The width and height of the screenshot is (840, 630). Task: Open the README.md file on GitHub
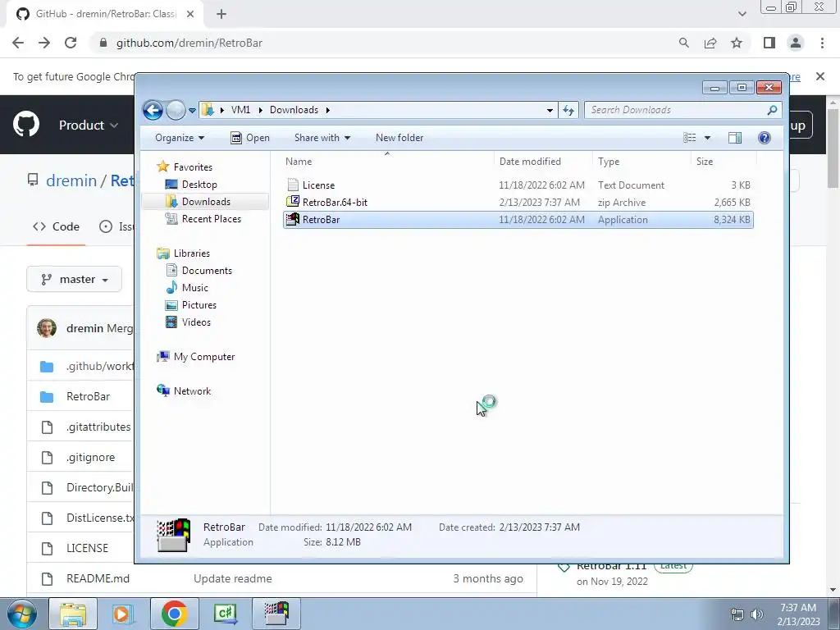[98, 578]
